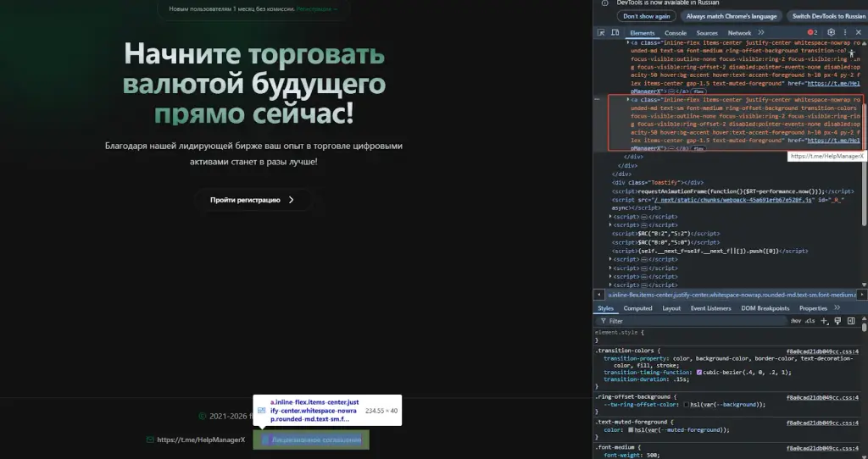
Task: Follow the Регистрация link in the top banner
Action: [317, 8]
